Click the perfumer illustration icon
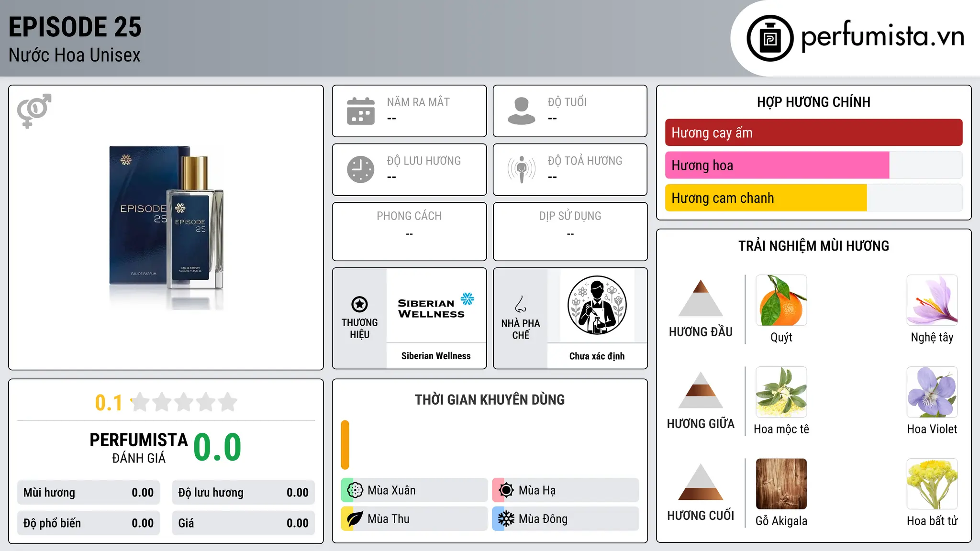The image size is (980, 551). click(597, 305)
